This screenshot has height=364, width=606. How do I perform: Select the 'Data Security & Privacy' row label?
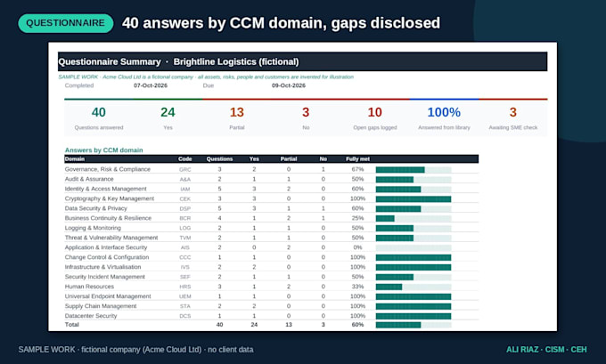[96, 208]
